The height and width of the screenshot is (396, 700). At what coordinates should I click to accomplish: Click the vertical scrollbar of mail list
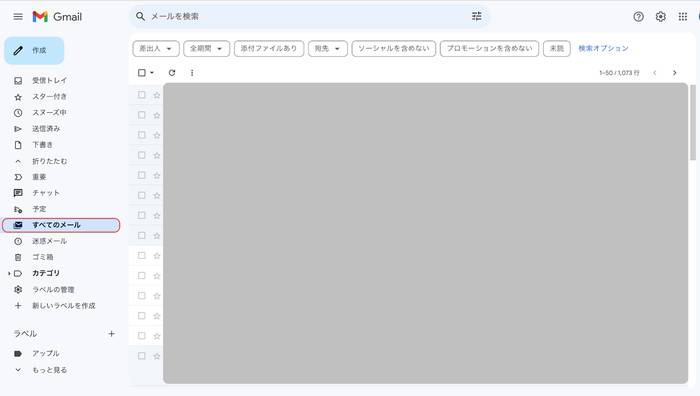[693, 122]
